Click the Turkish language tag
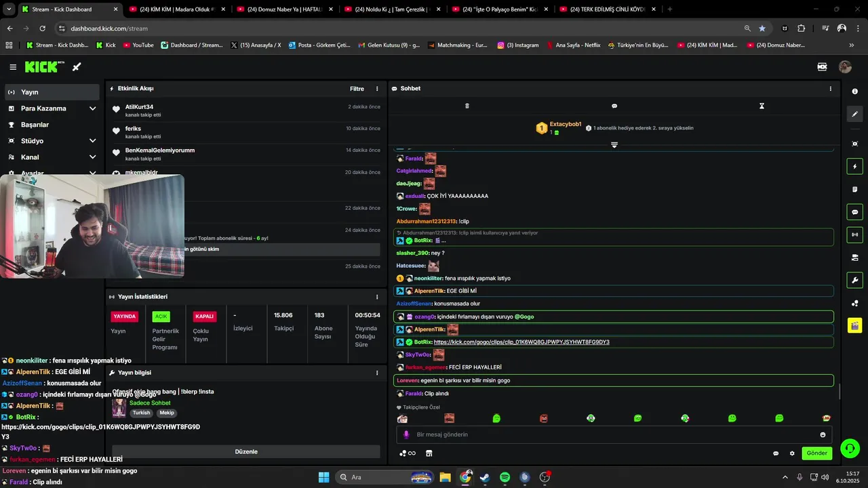The image size is (868, 488). (x=141, y=413)
